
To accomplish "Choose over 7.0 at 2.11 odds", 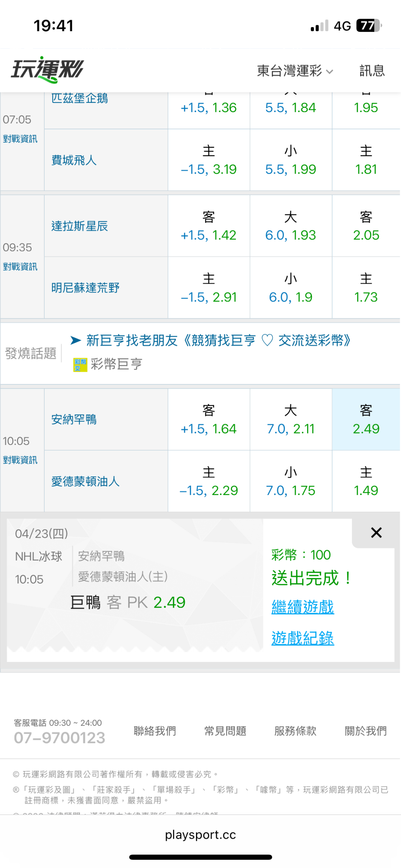I will tap(290, 420).
